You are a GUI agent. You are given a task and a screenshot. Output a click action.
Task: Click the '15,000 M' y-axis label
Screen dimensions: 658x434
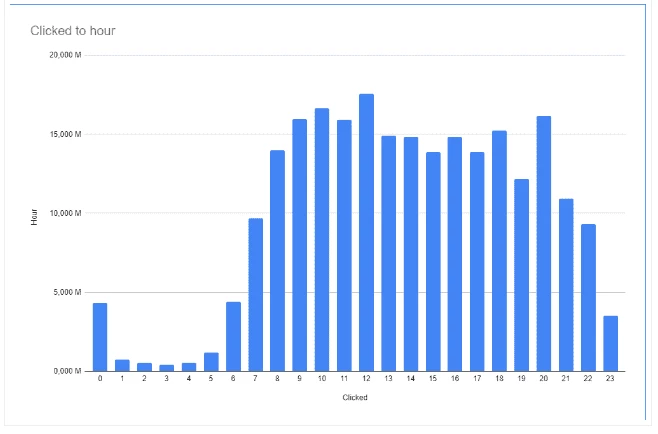[65, 134]
